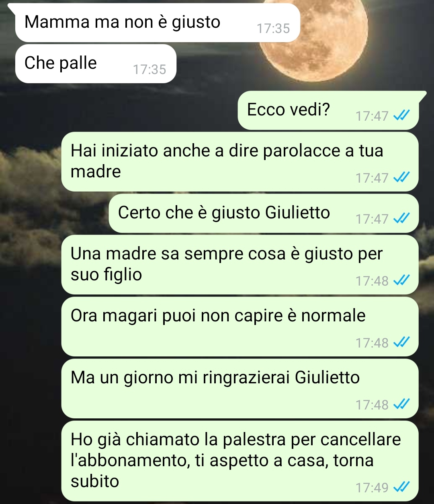Select the "Hai iniziato anche a dire parolacce" message
This screenshot has width=434, height=504.
240,161
